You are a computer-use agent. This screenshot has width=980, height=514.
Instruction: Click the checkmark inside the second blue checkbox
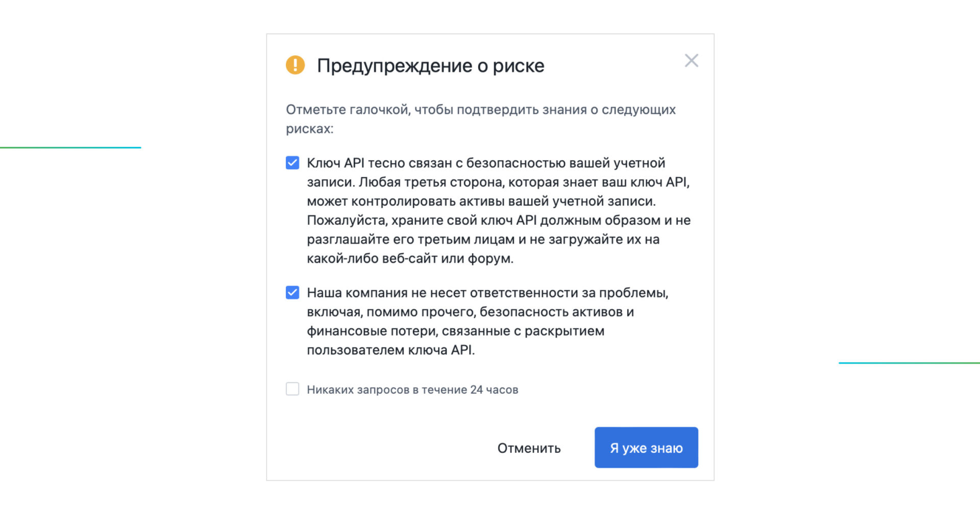[x=292, y=292]
